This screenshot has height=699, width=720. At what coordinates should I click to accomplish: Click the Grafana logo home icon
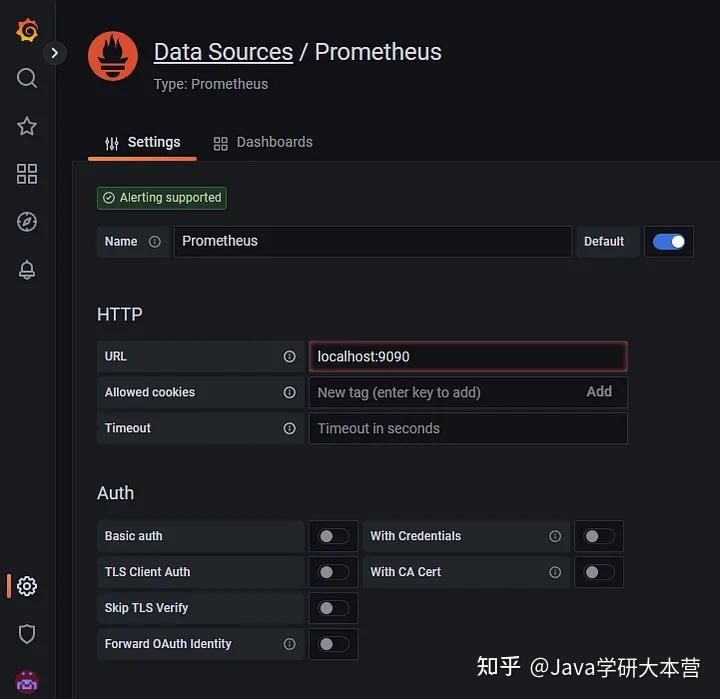coord(27,31)
